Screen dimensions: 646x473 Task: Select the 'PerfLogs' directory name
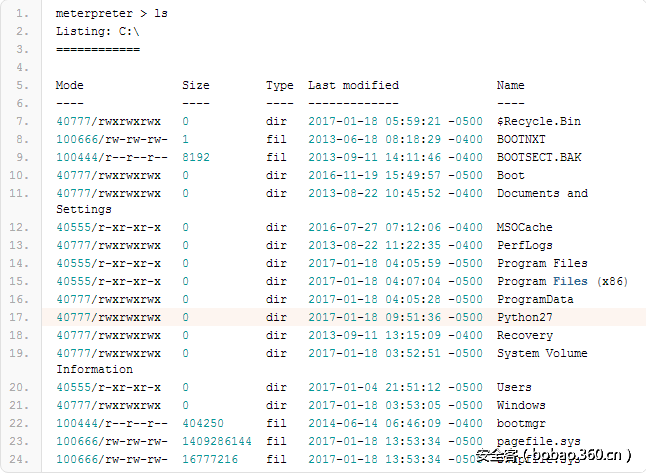[524, 246]
